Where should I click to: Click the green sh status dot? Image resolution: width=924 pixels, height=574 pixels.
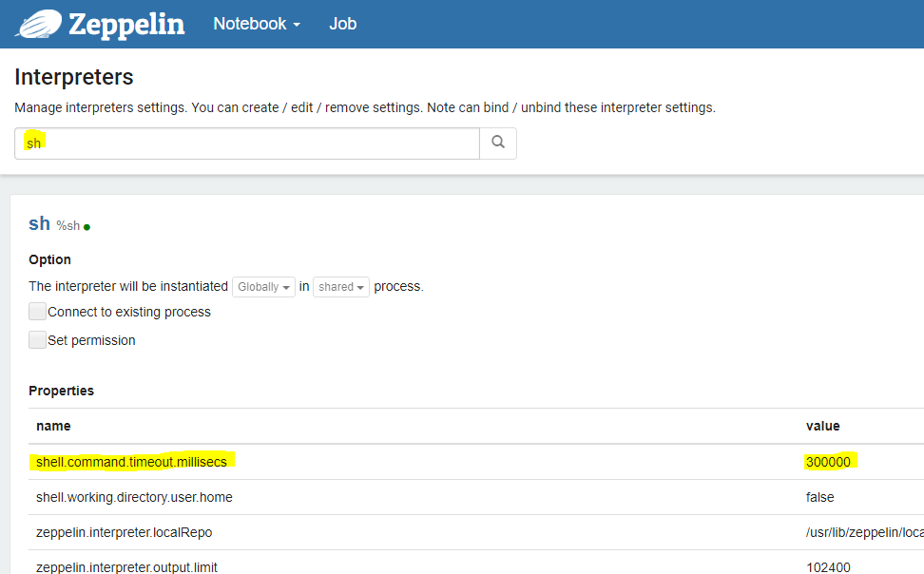pyautogui.click(x=87, y=227)
